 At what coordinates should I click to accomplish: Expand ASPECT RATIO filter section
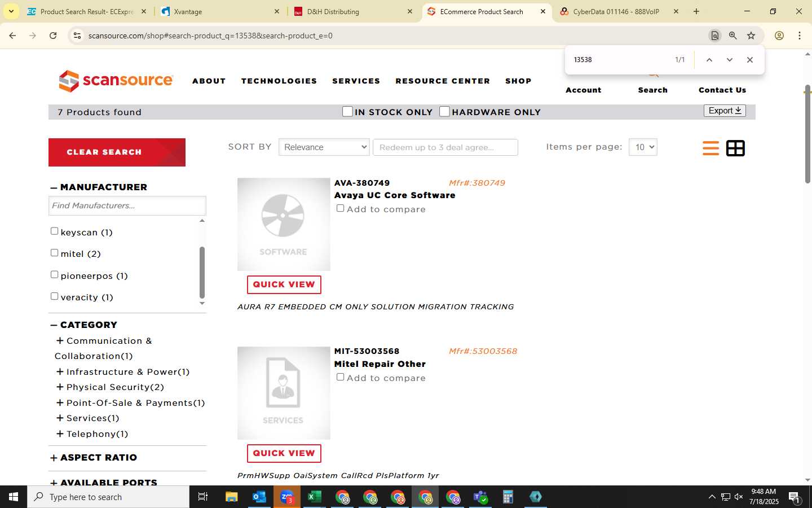[x=94, y=457]
